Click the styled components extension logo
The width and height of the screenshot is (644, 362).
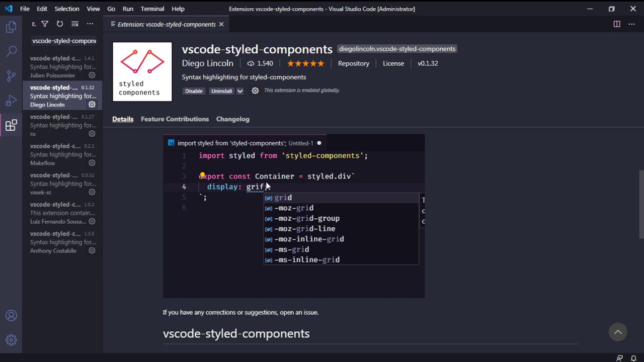pos(142,72)
